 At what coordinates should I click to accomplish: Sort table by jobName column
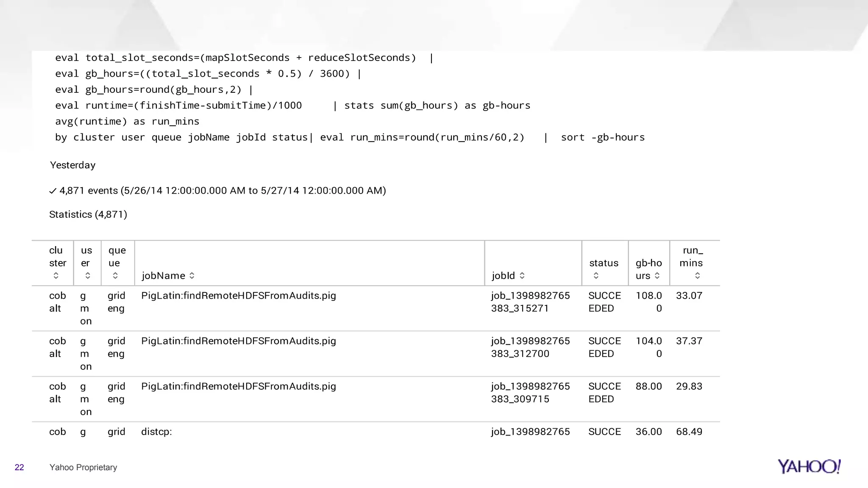(x=192, y=276)
